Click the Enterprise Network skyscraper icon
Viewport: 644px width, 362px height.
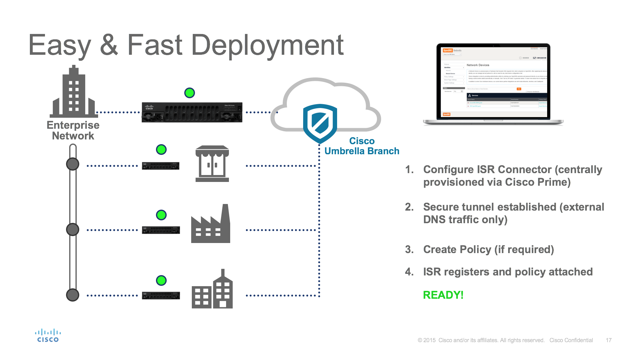[74, 93]
